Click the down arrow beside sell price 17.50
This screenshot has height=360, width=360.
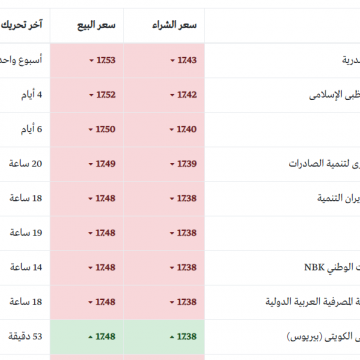pyautogui.click(x=91, y=130)
